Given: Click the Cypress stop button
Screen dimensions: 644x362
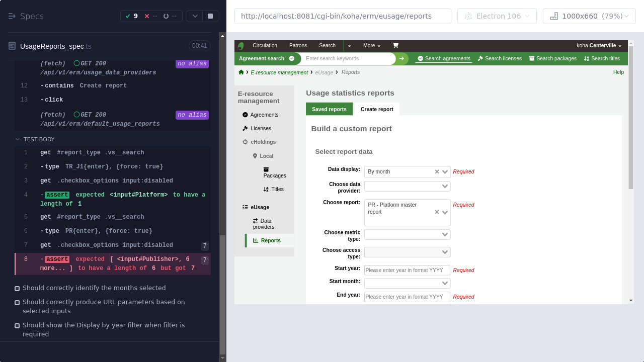Looking at the screenshot, I should point(210,16).
